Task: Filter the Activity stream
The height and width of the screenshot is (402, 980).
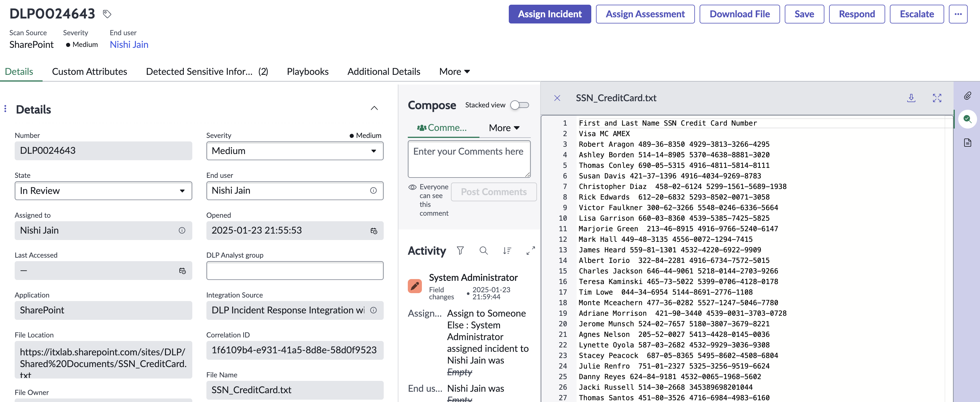Action: pyautogui.click(x=460, y=251)
